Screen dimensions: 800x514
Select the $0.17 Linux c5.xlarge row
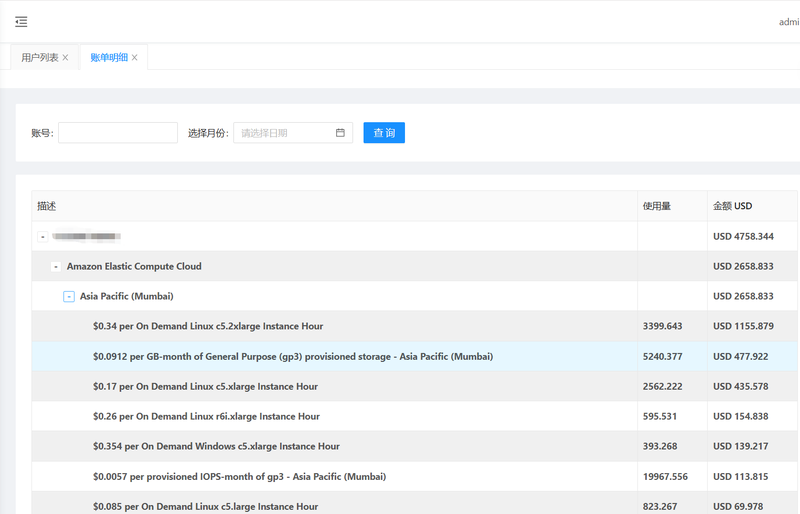pyautogui.click(x=414, y=386)
